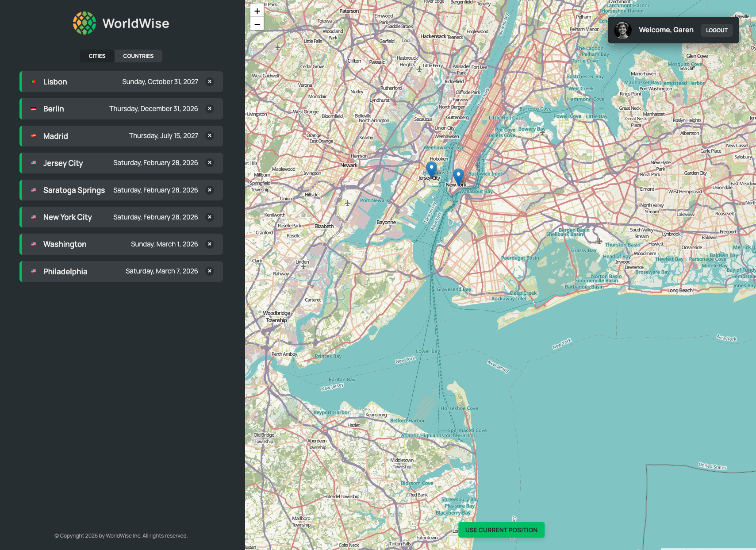756x550 pixels.
Task: Click the WorldWise logo icon
Action: click(x=84, y=23)
